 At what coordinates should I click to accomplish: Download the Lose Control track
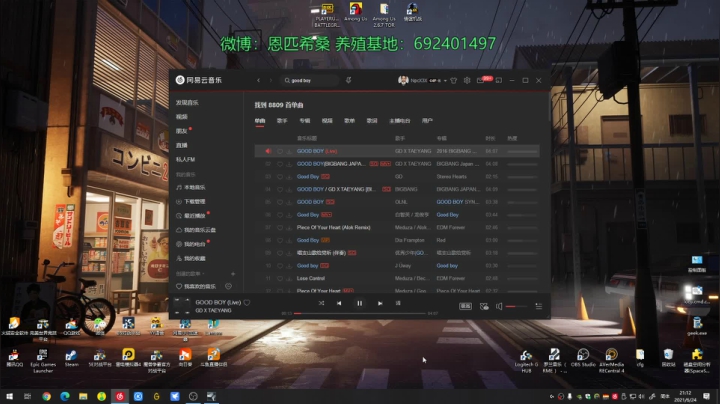coord(289,279)
